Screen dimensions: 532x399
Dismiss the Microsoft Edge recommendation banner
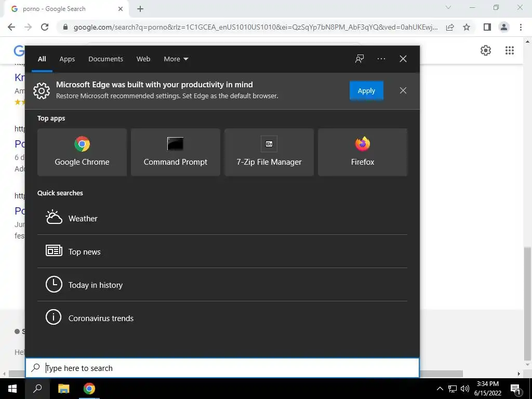tap(403, 90)
